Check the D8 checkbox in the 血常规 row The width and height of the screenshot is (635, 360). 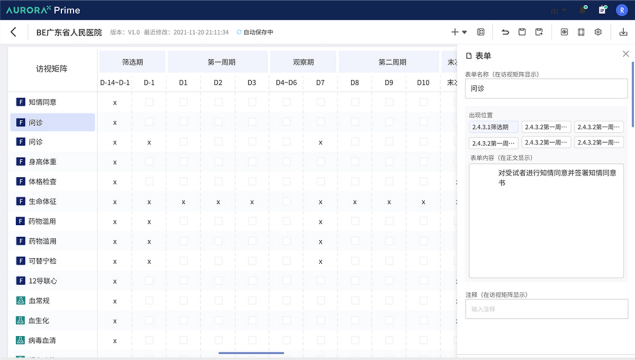[x=355, y=300]
